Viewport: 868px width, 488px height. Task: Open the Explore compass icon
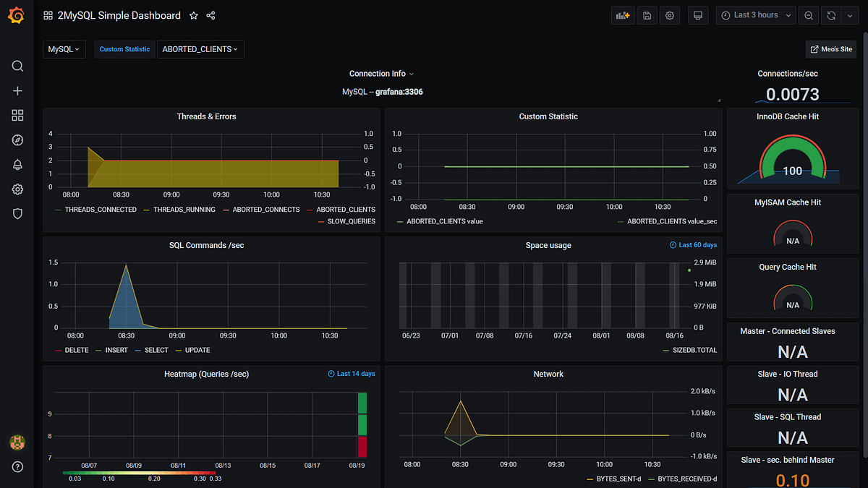(17, 140)
